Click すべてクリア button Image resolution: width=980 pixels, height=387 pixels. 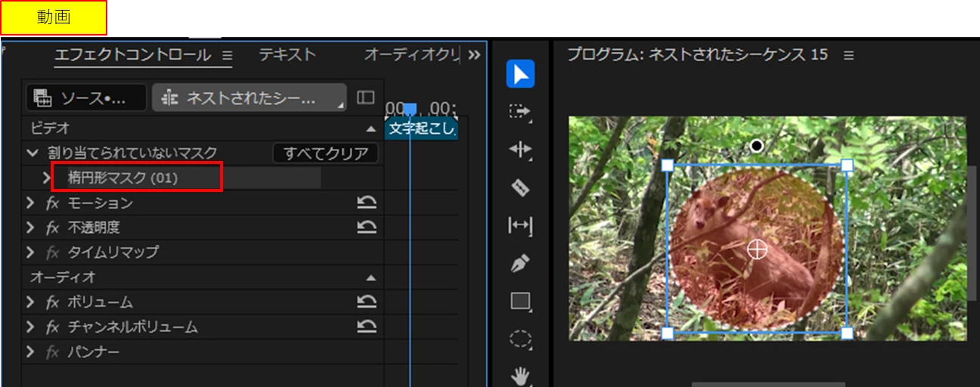coord(326,153)
